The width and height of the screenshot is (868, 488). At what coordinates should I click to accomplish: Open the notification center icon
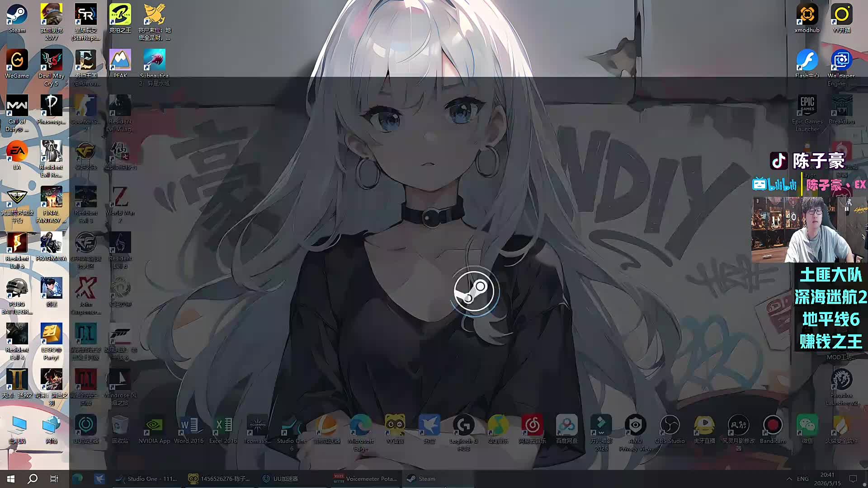point(853,479)
